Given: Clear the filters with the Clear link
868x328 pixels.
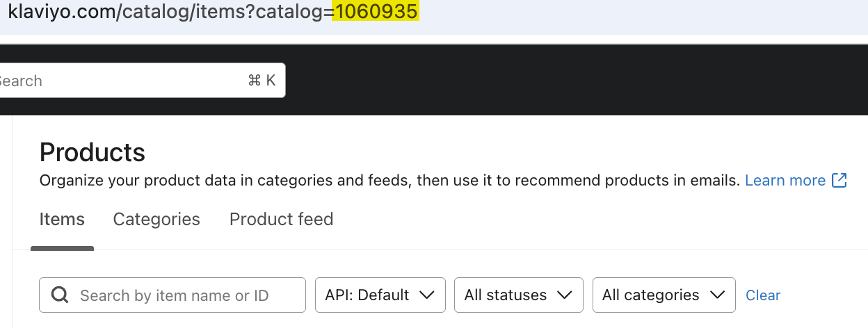Looking at the screenshot, I should pos(763,295).
